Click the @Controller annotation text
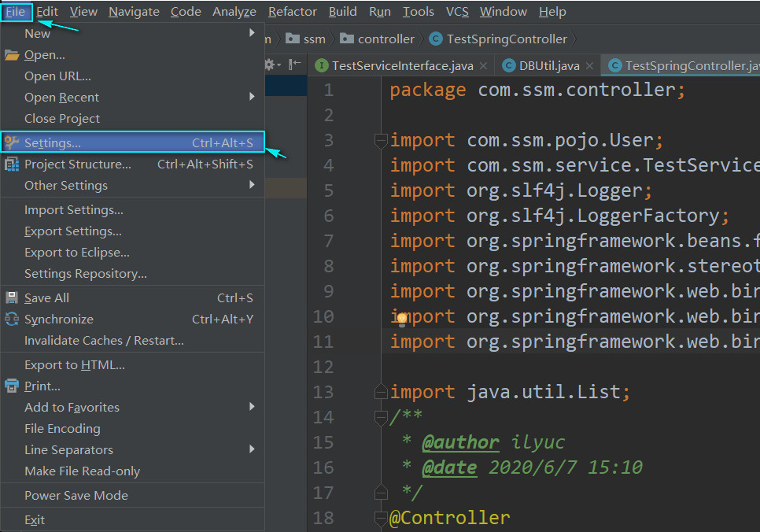760x532 pixels. pyautogui.click(x=450, y=518)
